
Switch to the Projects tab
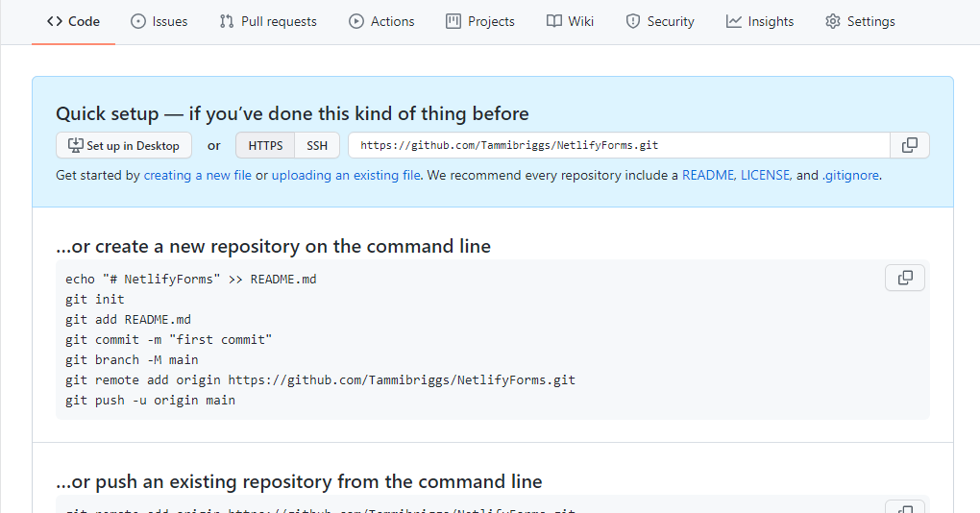click(480, 21)
